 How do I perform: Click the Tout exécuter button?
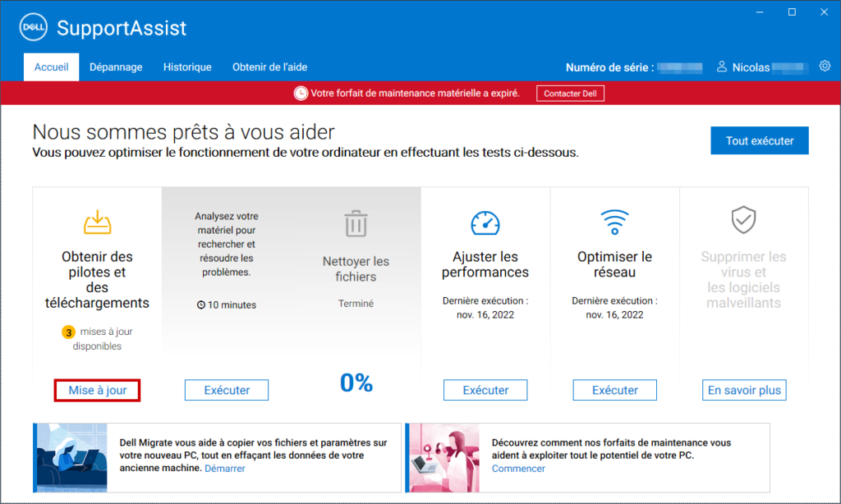pos(760,140)
